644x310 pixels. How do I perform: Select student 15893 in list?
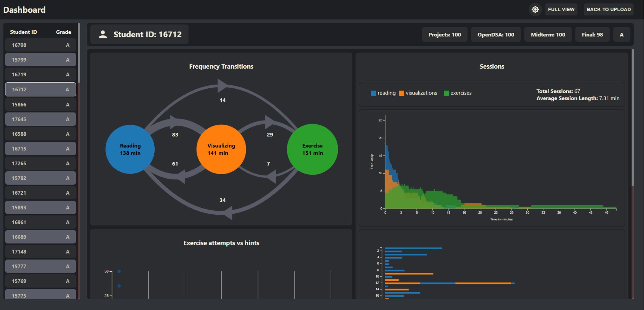click(x=40, y=208)
